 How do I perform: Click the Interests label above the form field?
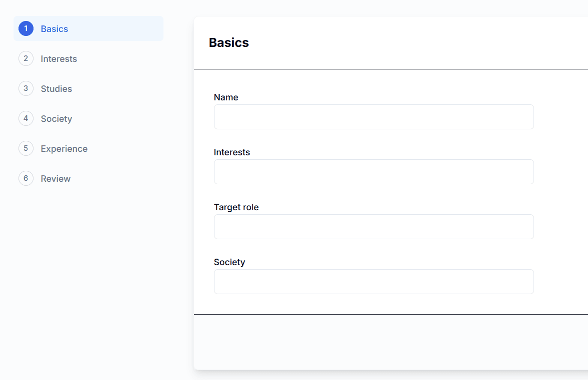tap(231, 152)
